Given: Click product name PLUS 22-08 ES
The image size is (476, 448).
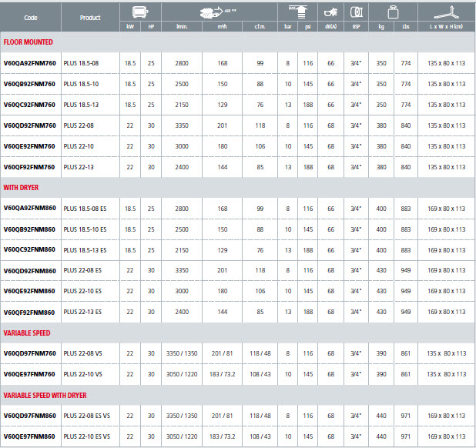Looking at the screenshot, I should 82,270.
